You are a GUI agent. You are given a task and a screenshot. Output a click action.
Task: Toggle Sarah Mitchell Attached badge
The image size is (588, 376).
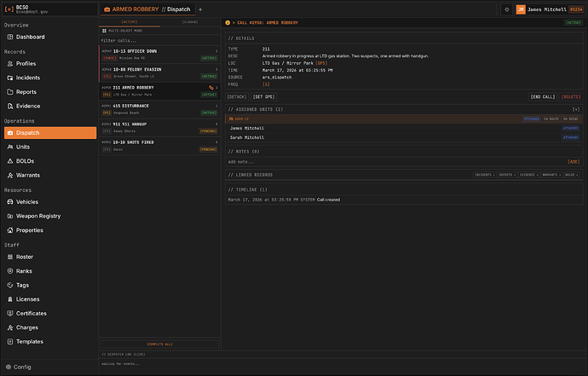[571, 138]
